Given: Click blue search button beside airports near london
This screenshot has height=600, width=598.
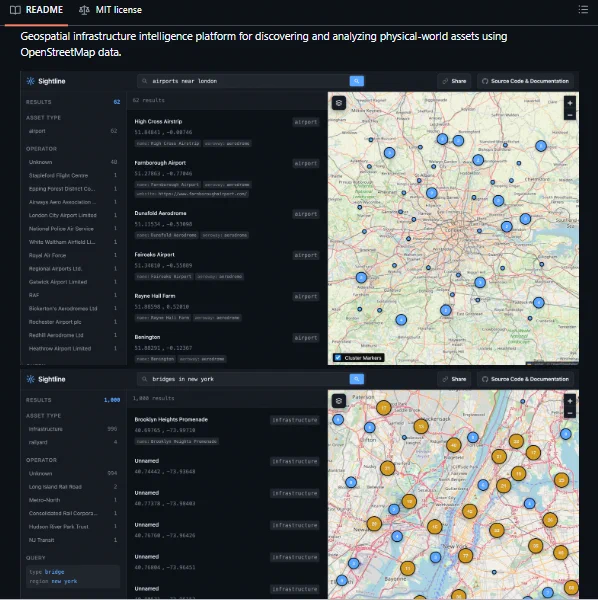Looking at the screenshot, I should tap(357, 81).
